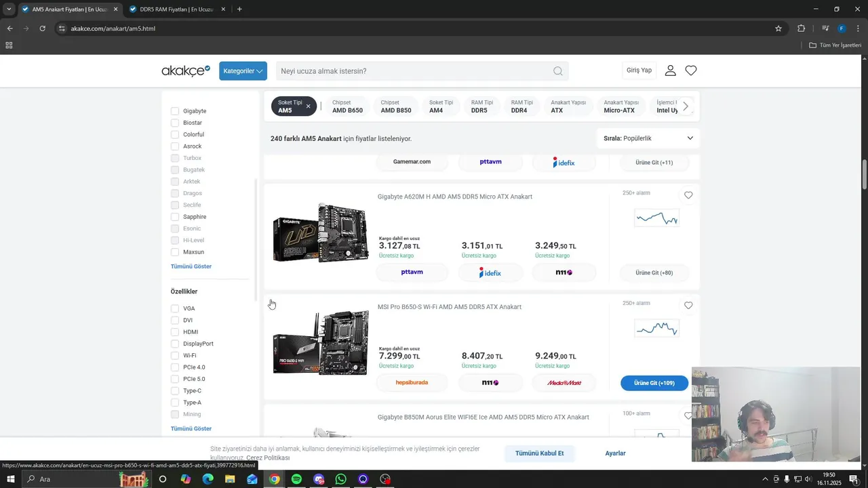Click Giriş Yap button
The width and height of the screenshot is (868, 488).
(639, 70)
